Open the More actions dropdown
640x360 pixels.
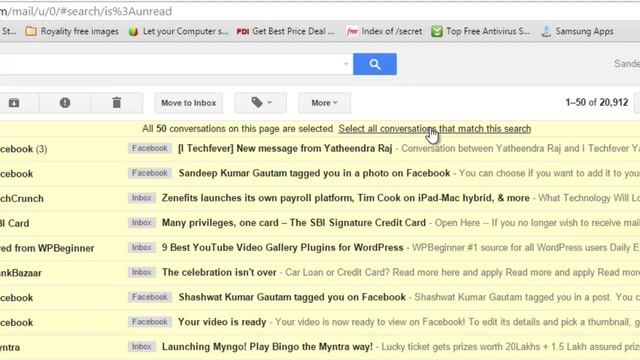tap(324, 103)
